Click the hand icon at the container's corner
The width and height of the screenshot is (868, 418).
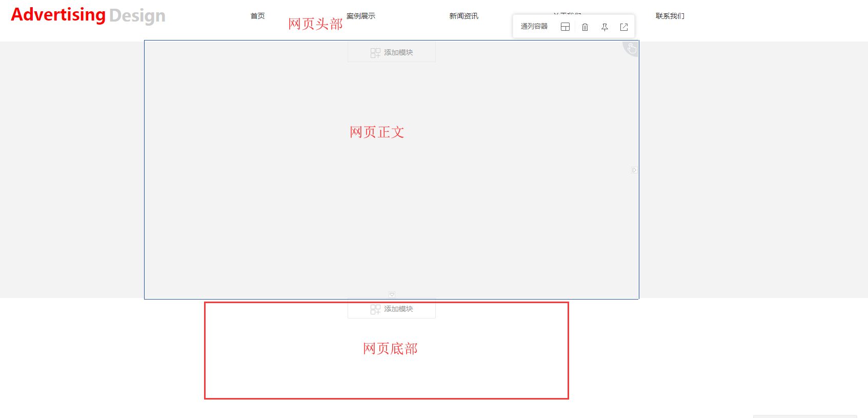pyautogui.click(x=632, y=48)
